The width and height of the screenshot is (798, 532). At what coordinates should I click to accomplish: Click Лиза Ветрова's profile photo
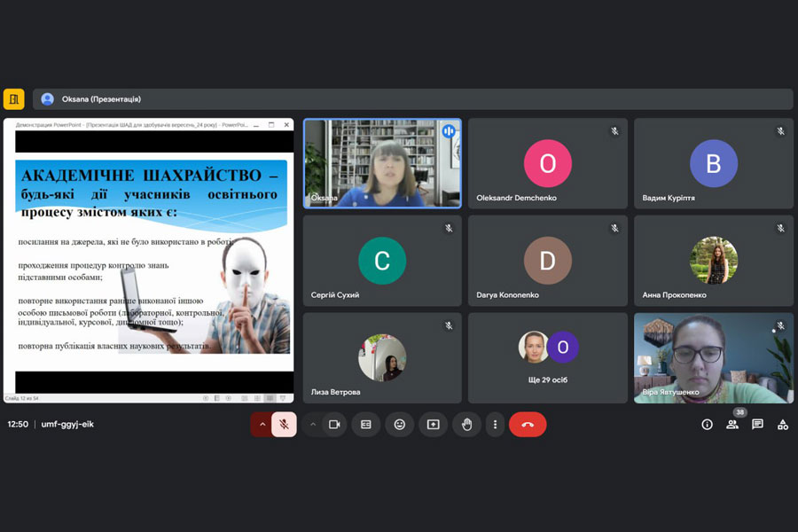click(382, 358)
